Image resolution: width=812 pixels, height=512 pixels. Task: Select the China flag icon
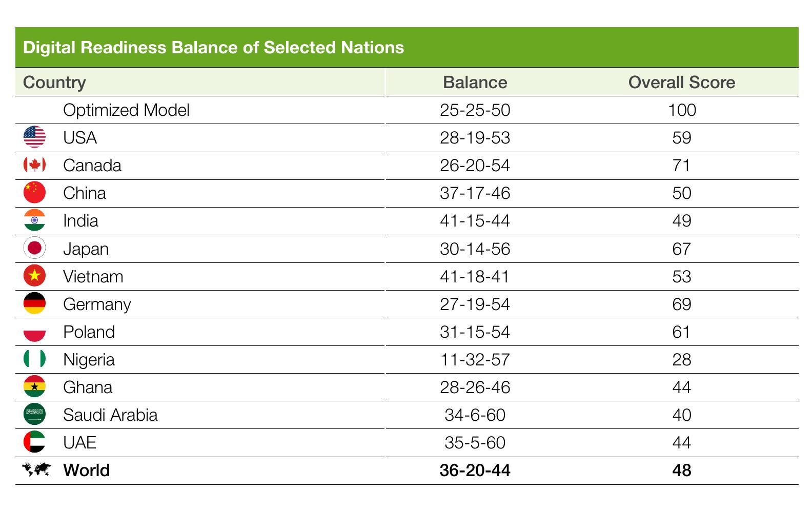coord(35,193)
